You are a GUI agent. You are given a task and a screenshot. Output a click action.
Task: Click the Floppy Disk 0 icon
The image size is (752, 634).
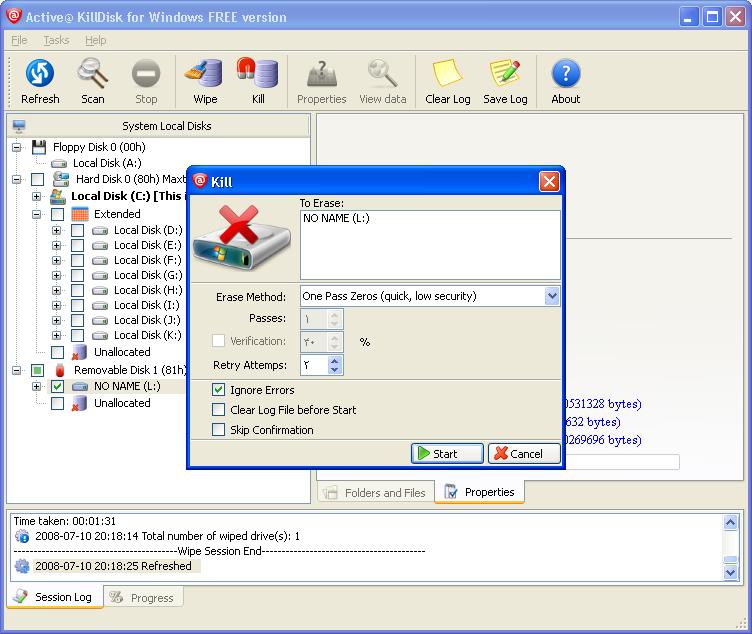(39, 147)
